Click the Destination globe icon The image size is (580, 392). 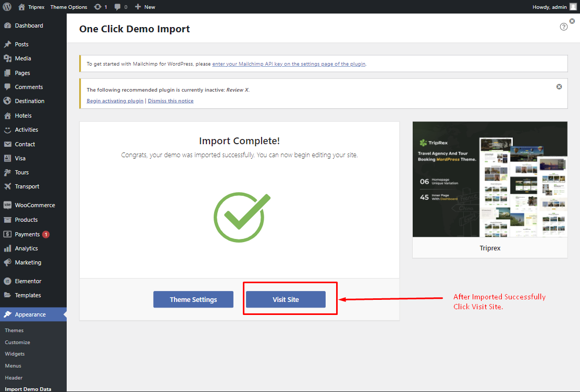[7, 101]
